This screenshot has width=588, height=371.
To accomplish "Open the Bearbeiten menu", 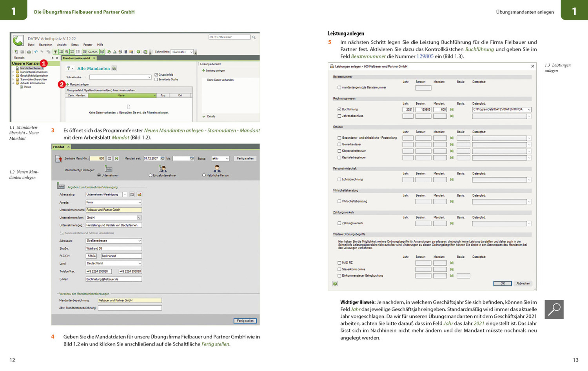I will pyautogui.click(x=45, y=45).
